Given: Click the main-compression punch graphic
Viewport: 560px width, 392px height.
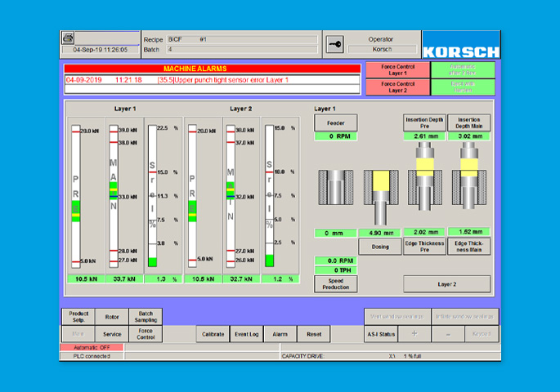Looking at the screenshot, I should tap(469, 176).
